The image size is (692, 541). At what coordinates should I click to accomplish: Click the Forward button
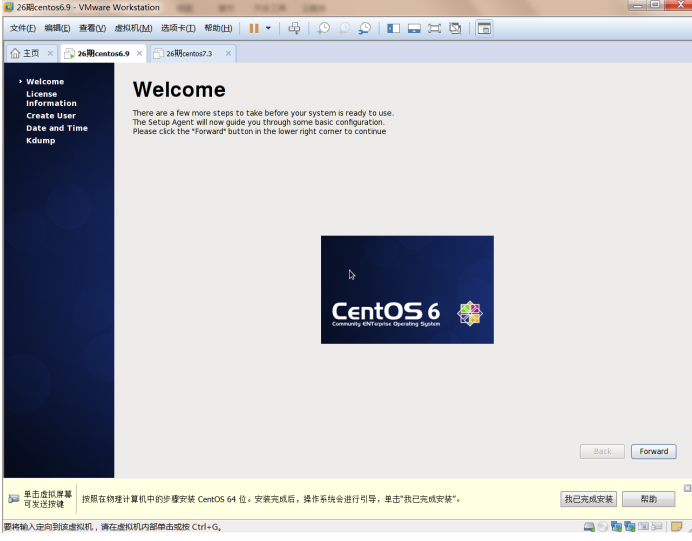coord(653,451)
